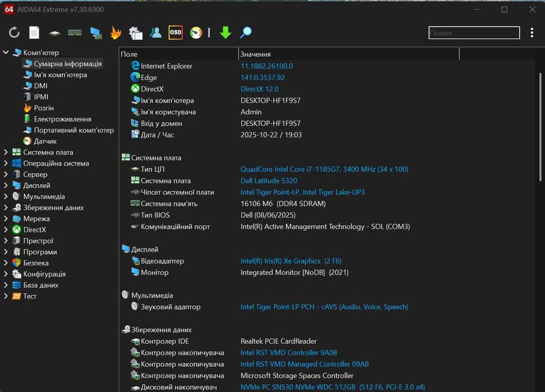The height and width of the screenshot is (392, 545).
Task: Select the Монітор row label
Action: pyautogui.click(x=154, y=272)
